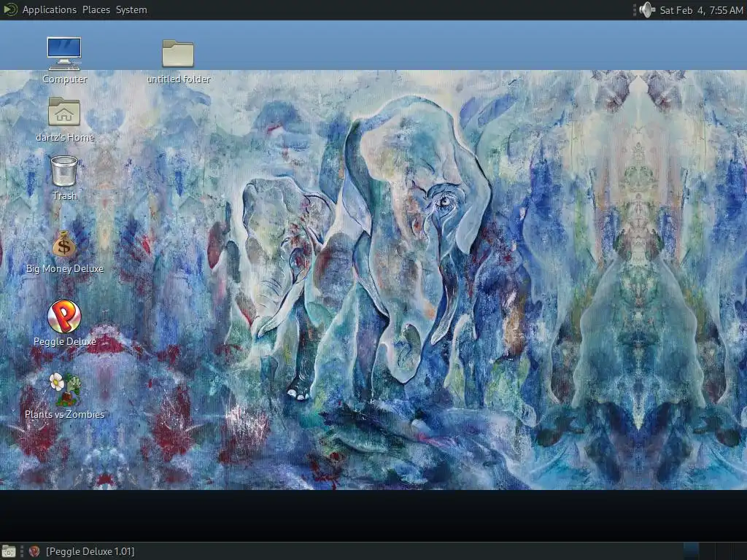Image resolution: width=747 pixels, height=560 pixels.
Task: Launch the Big Money Deluxe money-bag icon
Action: pos(64,244)
